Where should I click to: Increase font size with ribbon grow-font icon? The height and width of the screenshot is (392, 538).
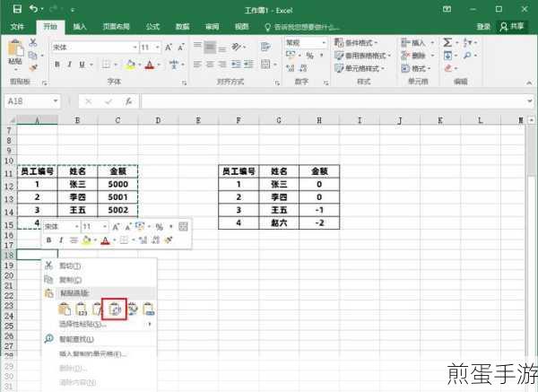coord(169,48)
